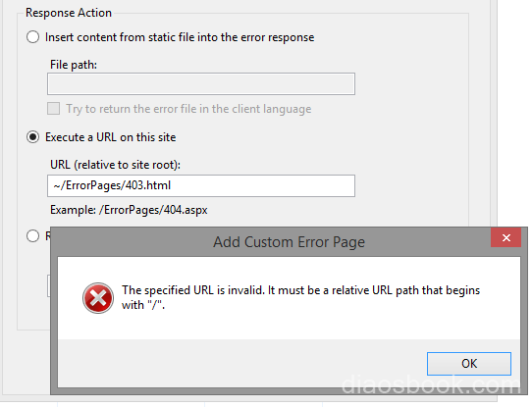Click the 'Insert content from static file' label text
Screen dimensions: 532x407
(x=180, y=37)
